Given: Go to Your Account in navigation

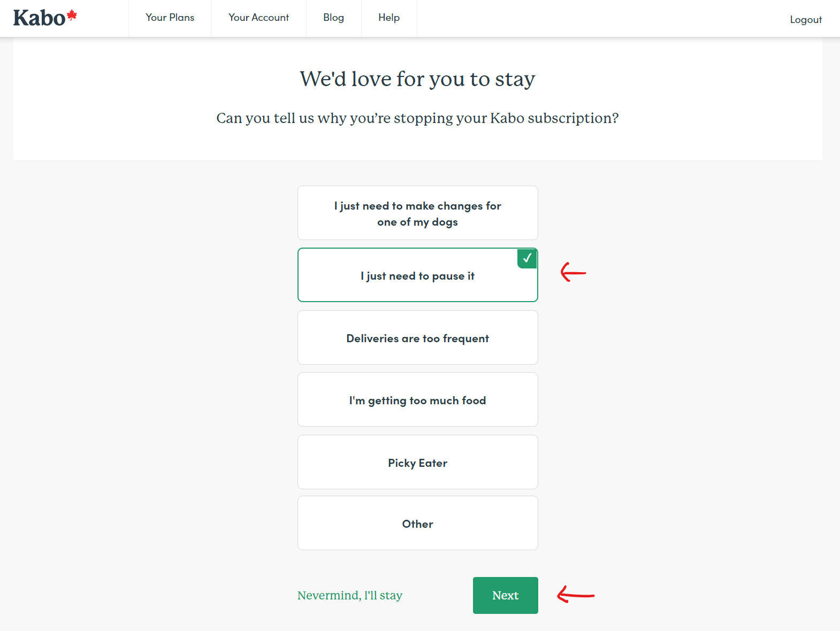Looking at the screenshot, I should tap(258, 18).
